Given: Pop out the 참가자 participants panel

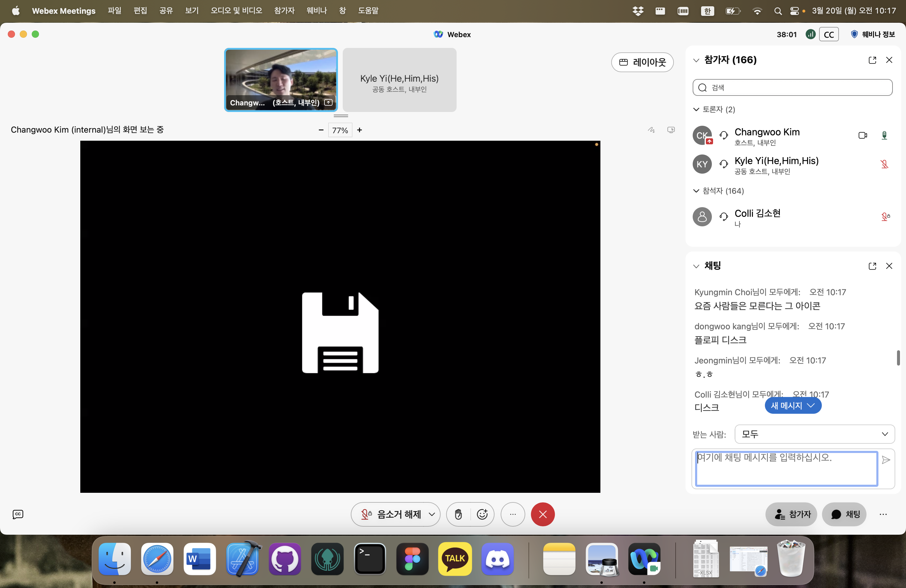Looking at the screenshot, I should [x=872, y=60].
